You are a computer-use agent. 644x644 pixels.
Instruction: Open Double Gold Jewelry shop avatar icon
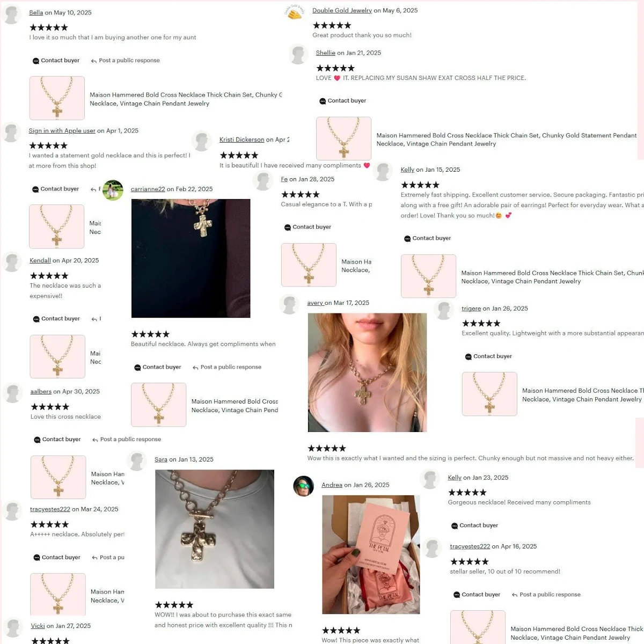click(294, 12)
